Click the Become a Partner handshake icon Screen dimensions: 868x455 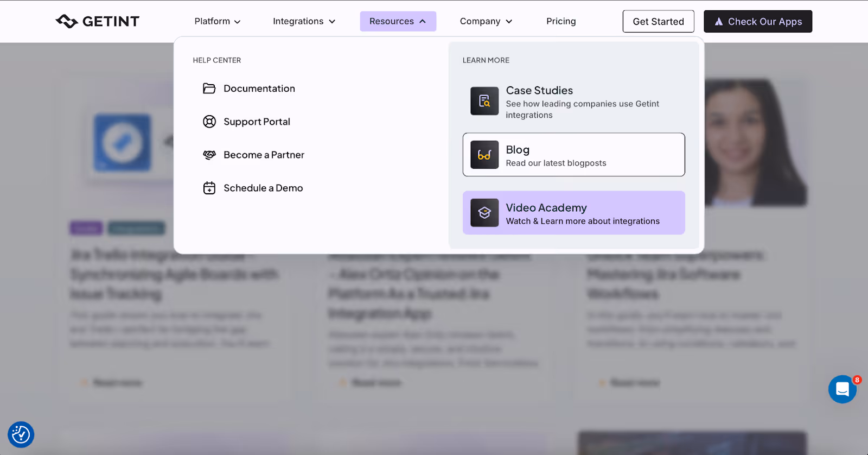point(209,155)
